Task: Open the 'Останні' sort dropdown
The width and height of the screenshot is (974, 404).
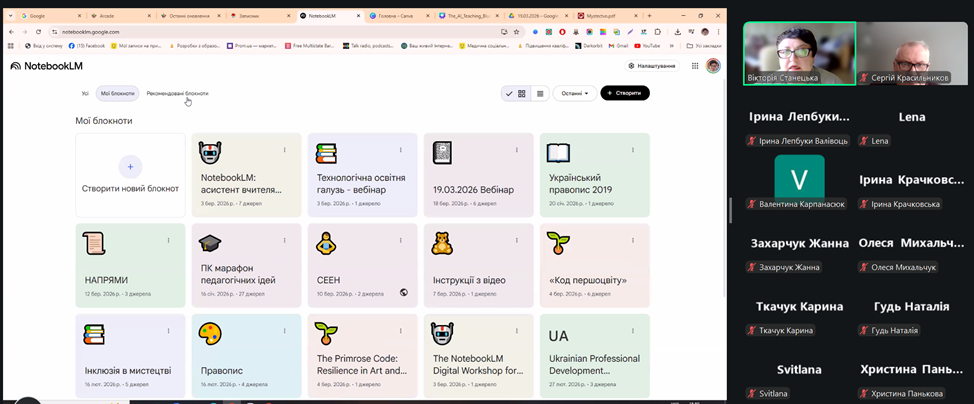Action: click(x=575, y=93)
